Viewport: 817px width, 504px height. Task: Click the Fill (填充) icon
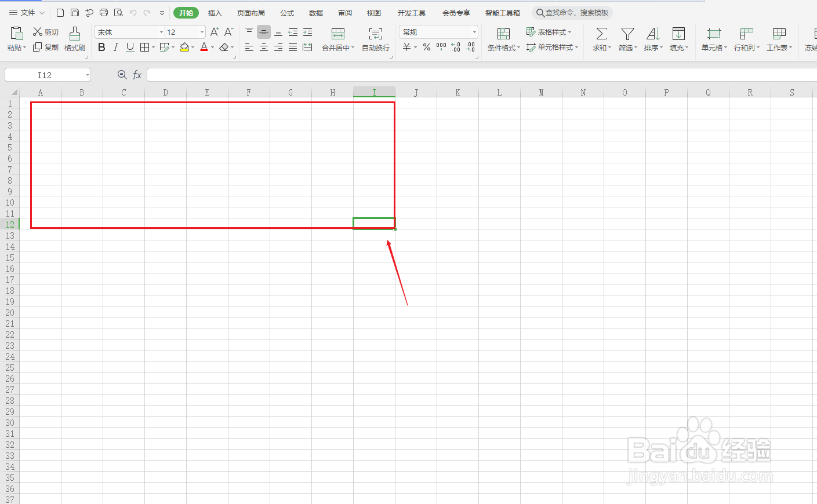(x=678, y=34)
